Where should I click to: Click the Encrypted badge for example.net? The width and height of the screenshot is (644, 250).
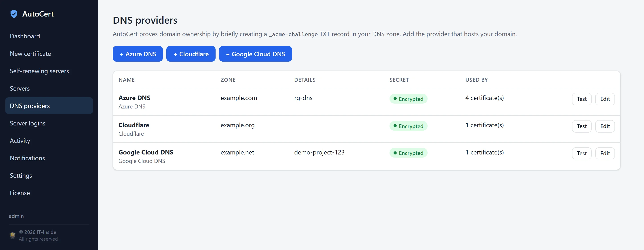click(x=408, y=153)
